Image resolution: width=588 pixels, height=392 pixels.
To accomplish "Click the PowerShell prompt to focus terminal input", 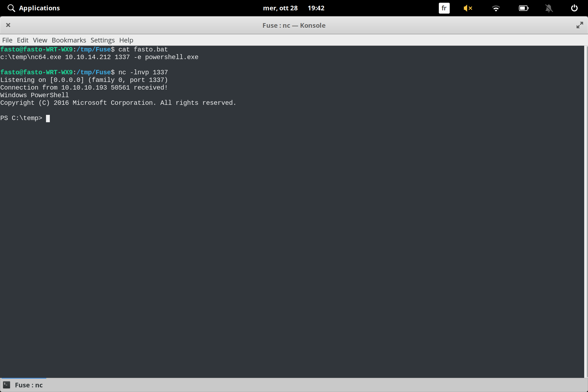I will tap(48, 118).
